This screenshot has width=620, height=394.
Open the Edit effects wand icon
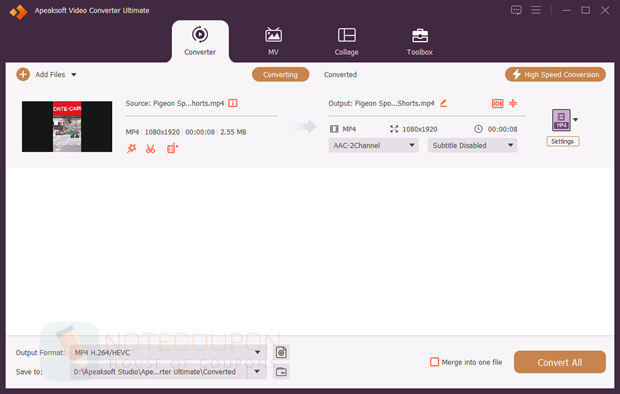pos(132,149)
